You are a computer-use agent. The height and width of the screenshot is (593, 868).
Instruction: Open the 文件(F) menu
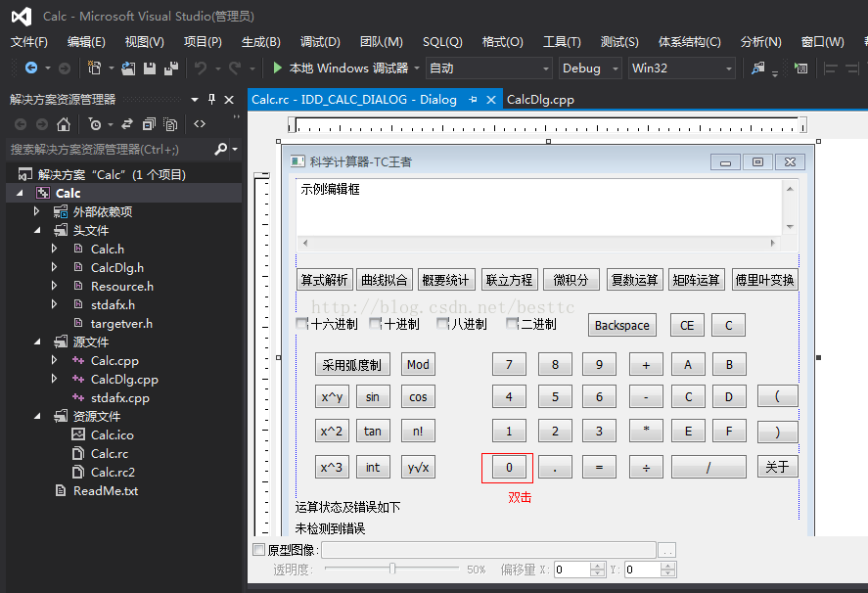click(x=28, y=42)
